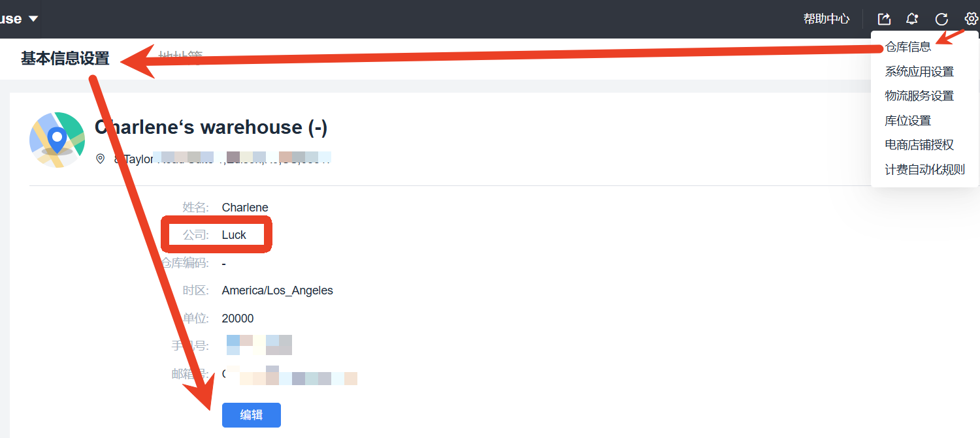Open the settings gear icon
This screenshot has height=438, width=980.
(971, 19)
